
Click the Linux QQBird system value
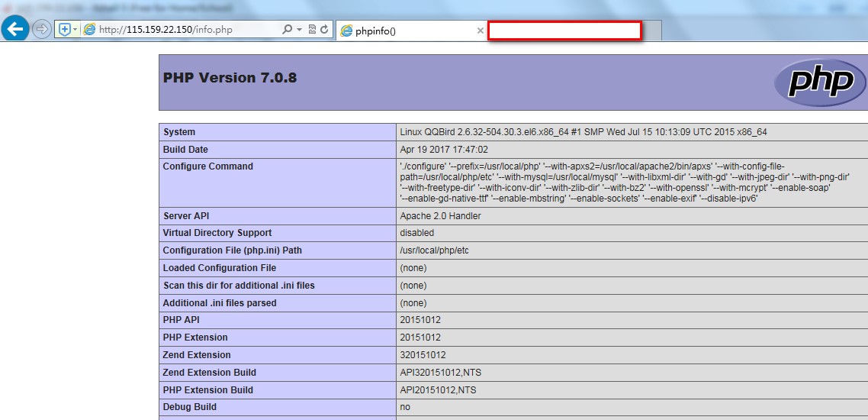[x=583, y=132]
